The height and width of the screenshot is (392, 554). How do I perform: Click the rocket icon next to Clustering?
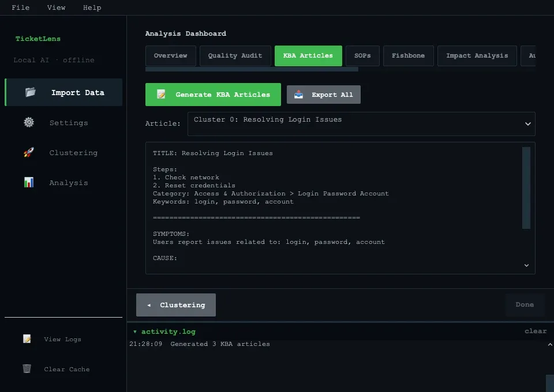point(29,152)
